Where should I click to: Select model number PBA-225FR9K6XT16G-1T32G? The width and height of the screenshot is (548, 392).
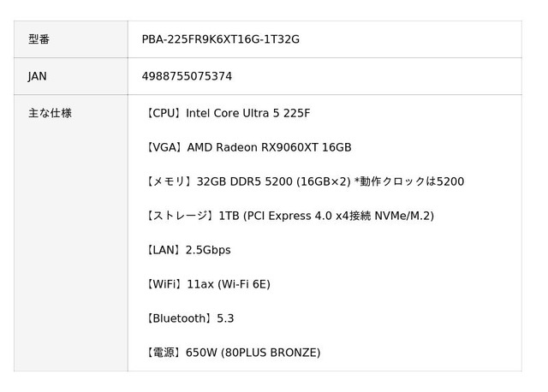click(220, 39)
